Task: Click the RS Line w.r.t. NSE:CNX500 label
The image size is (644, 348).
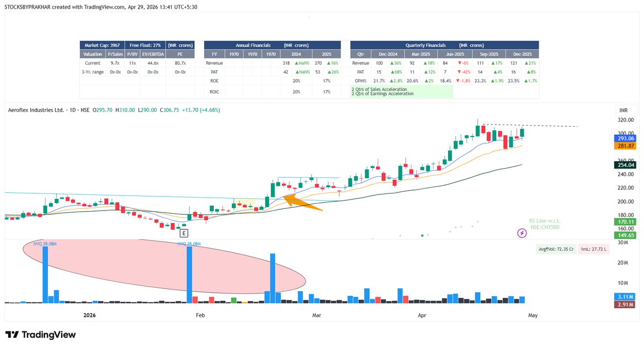Action: click(545, 224)
